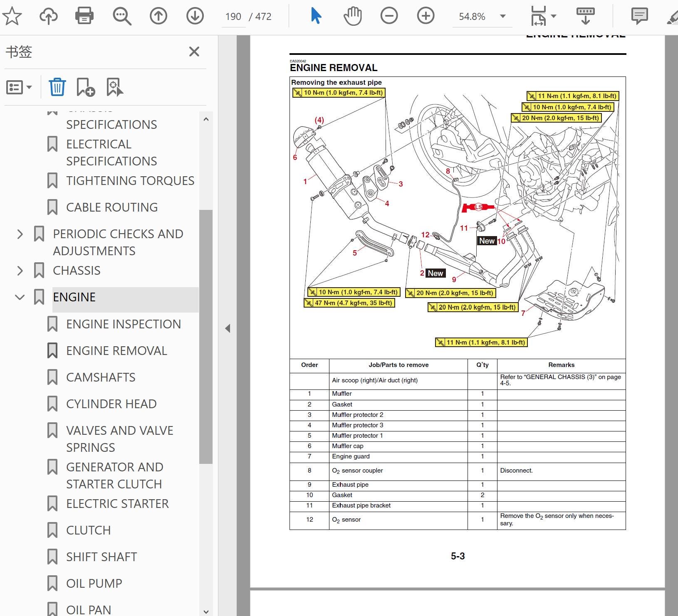
Task: Click the fit page width tool icon
Action: pyautogui.click(x=538, y=16)
